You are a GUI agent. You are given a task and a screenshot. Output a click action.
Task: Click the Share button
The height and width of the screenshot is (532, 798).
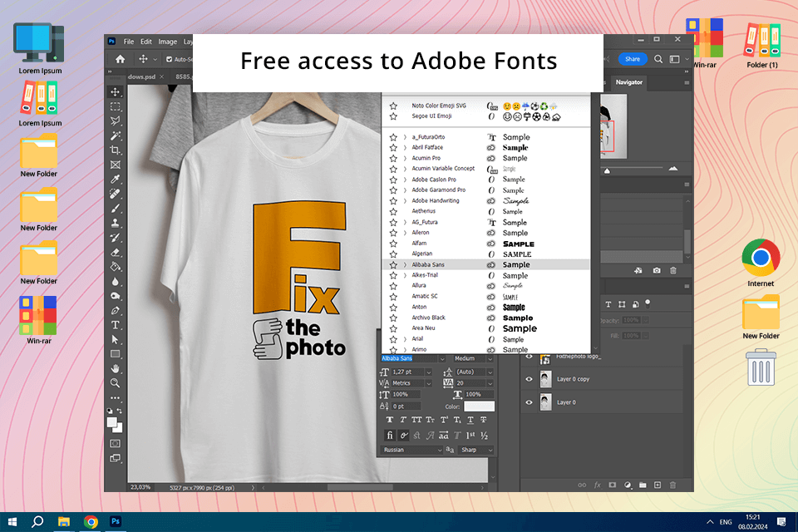point(632,59)
